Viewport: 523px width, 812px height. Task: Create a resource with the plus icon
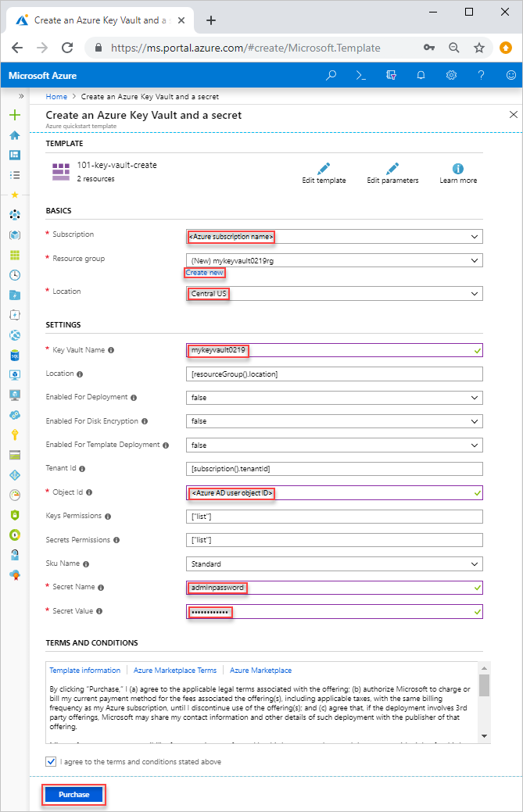[16, 114]
